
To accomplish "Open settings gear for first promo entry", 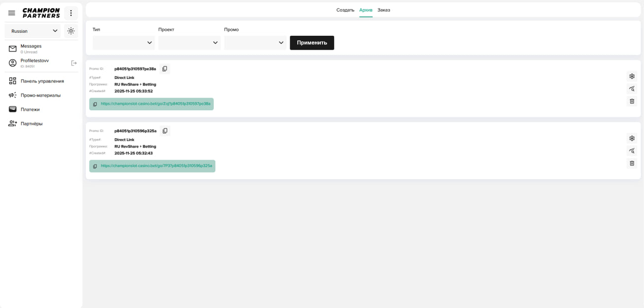I will (632, 76).
